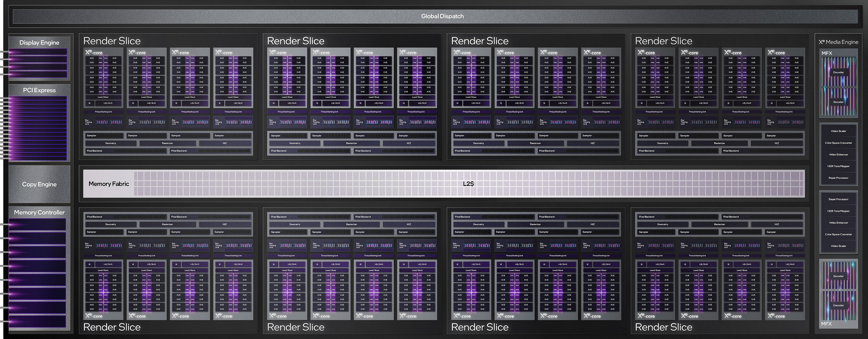Viewport: 868px width, 339px height.
Task: Select the L2$ cache label
Action: point(468,184)
